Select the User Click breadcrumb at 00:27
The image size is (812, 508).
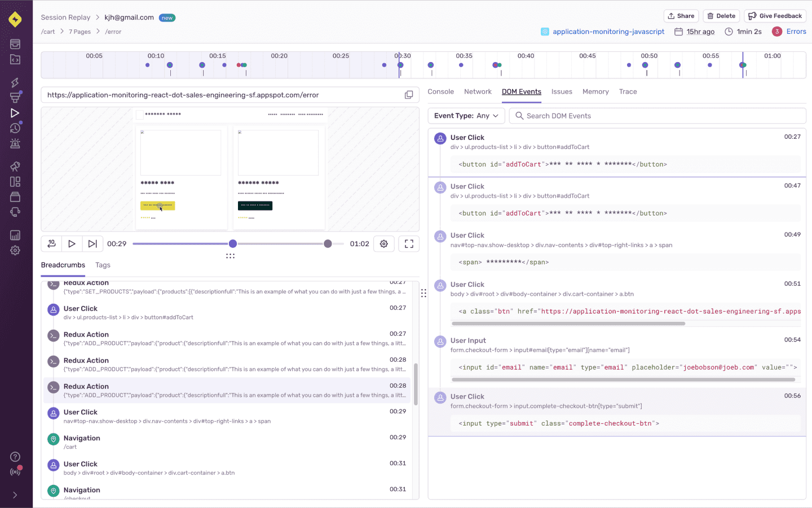227,313
